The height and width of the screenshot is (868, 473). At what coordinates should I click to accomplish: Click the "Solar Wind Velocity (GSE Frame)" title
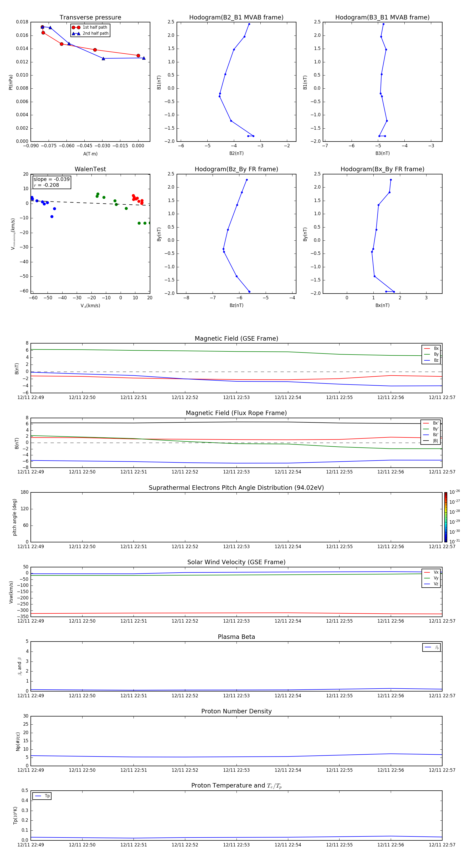236,562
